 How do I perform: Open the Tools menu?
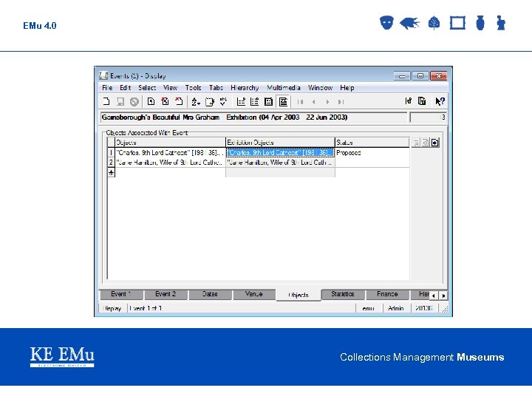click(x=193, y=87)
